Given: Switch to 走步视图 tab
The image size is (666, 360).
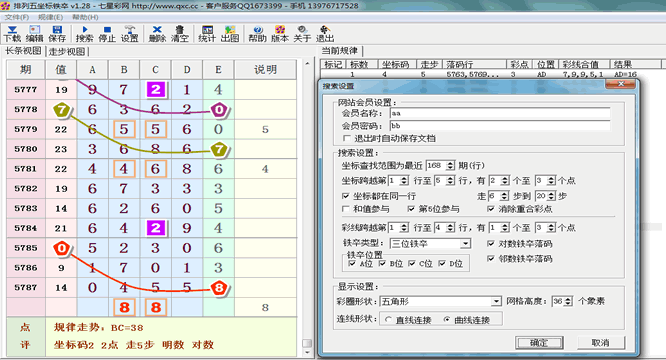Looking at the screenshot, I should click(x=66, y=51).
